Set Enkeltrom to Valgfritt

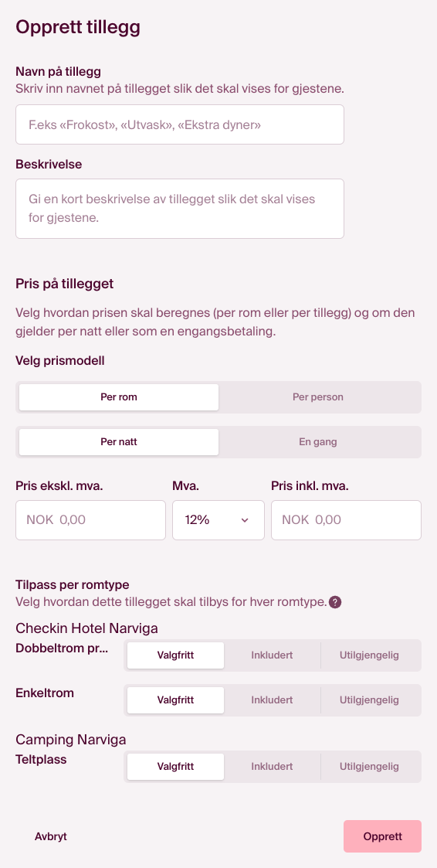(176, 700)
